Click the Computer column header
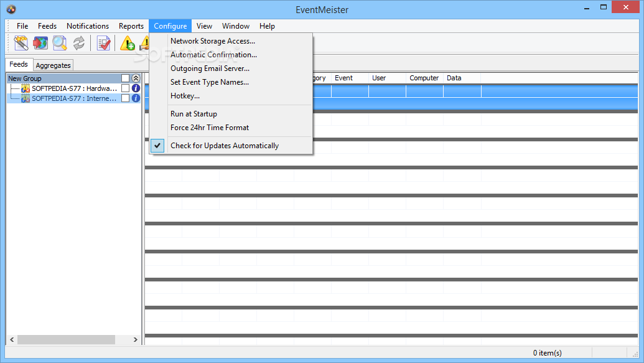The width and height of the screenshot is (644, 363). coord(424,78)
